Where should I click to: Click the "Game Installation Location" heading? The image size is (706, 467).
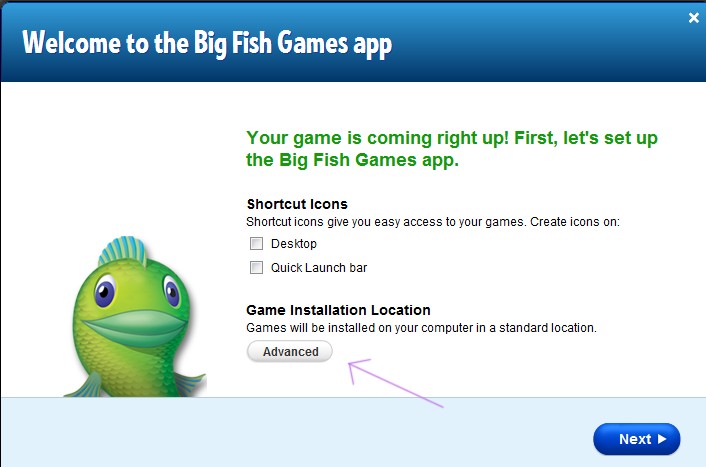pyautogui.click(x=338, y=310)
